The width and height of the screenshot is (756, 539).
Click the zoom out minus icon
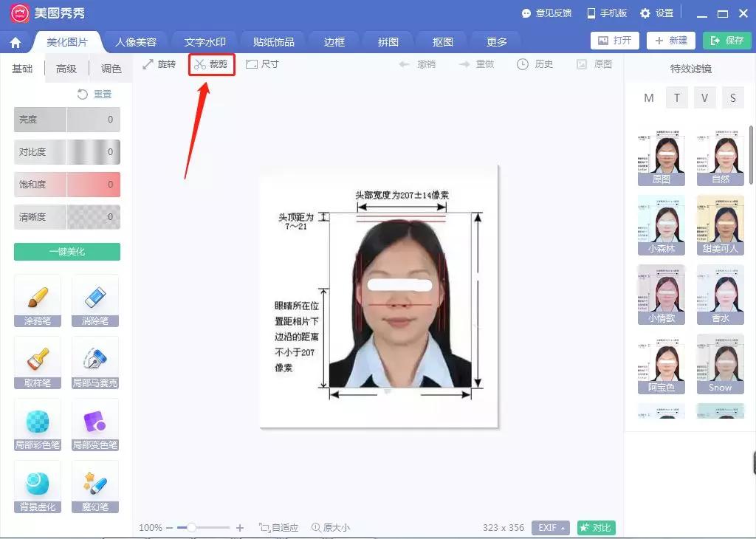click(169, 528)
